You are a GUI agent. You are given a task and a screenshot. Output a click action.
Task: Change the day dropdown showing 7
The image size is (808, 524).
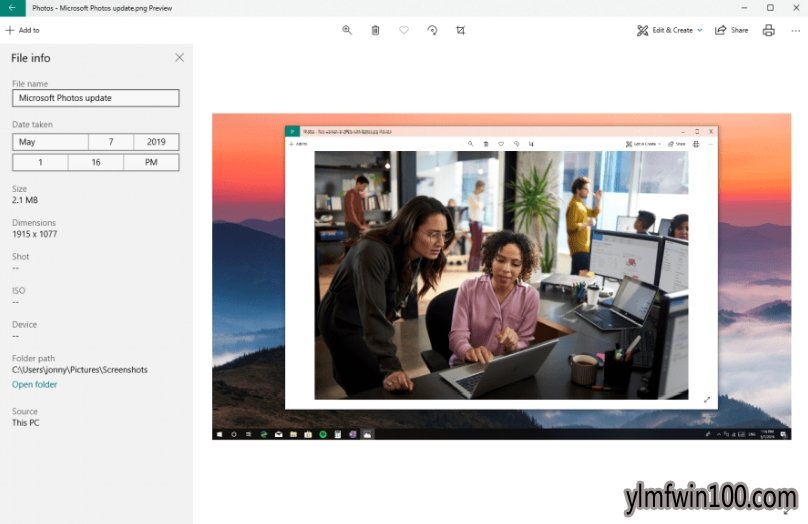[x=111, y=142]
